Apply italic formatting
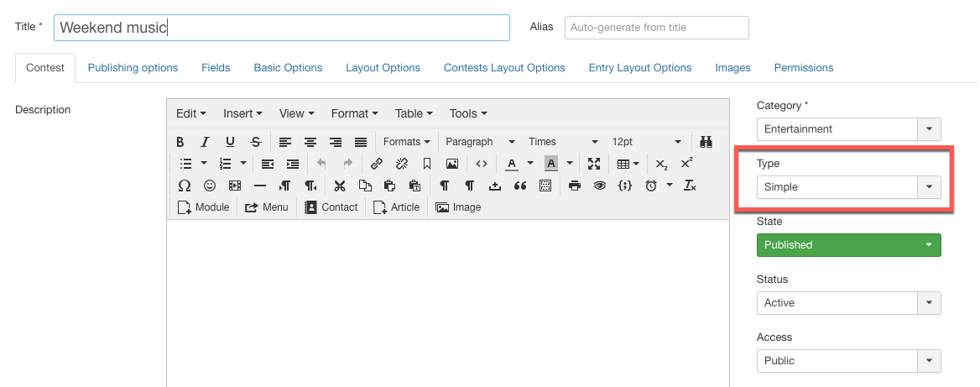 [x=205, y=142]
